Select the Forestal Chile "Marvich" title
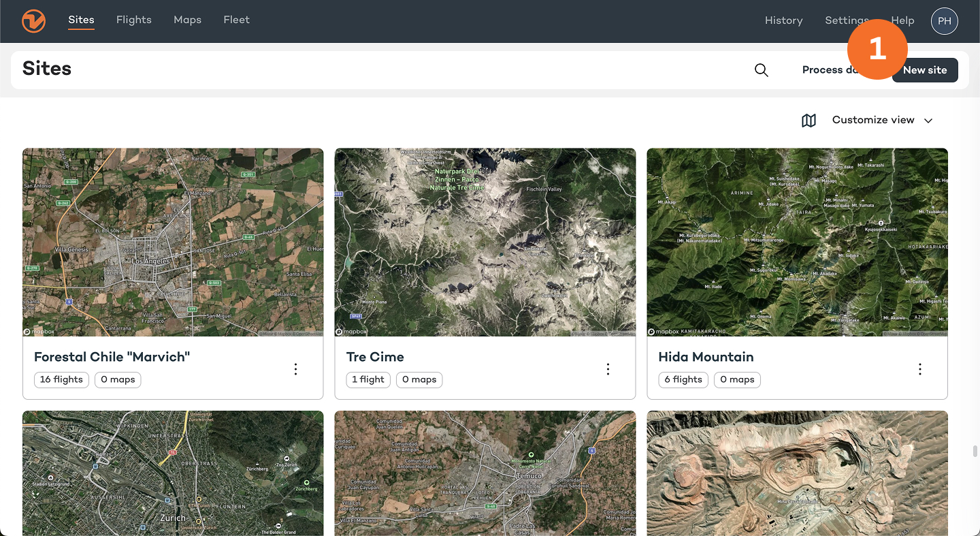The image size is (980, 536). [112, 357]
